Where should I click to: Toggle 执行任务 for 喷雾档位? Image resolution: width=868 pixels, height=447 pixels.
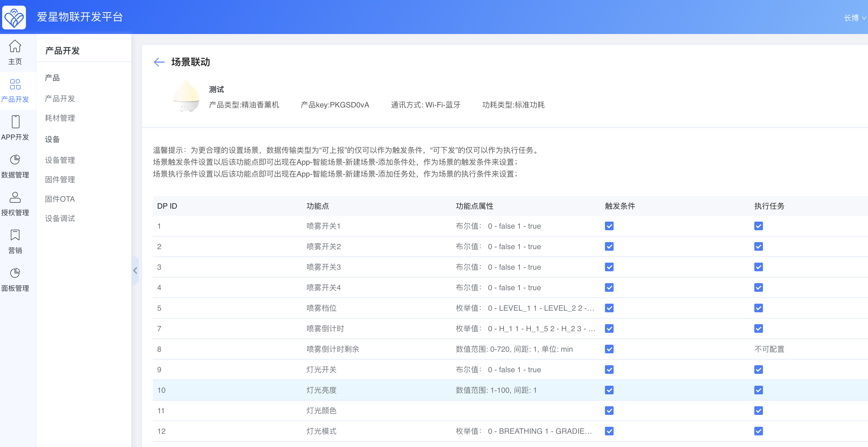click(759, 308)
